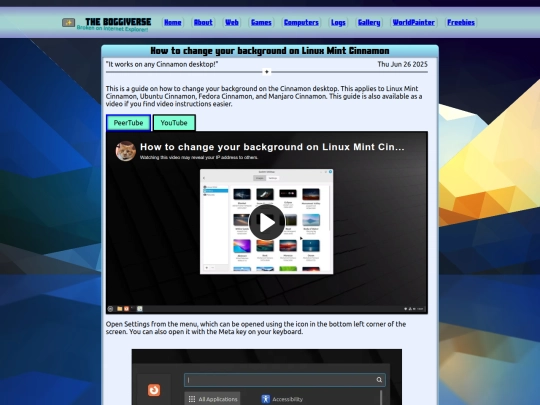Screen dimensions: 540x405
Task: Play the embedded tutorial video
Action: 267,222
